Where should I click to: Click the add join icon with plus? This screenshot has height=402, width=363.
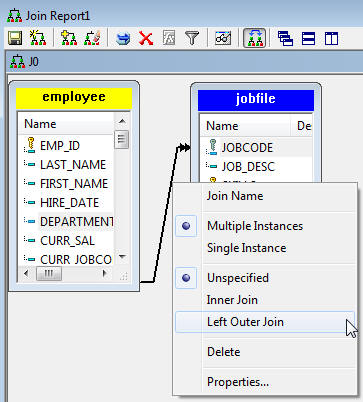(x=69, y=38)
